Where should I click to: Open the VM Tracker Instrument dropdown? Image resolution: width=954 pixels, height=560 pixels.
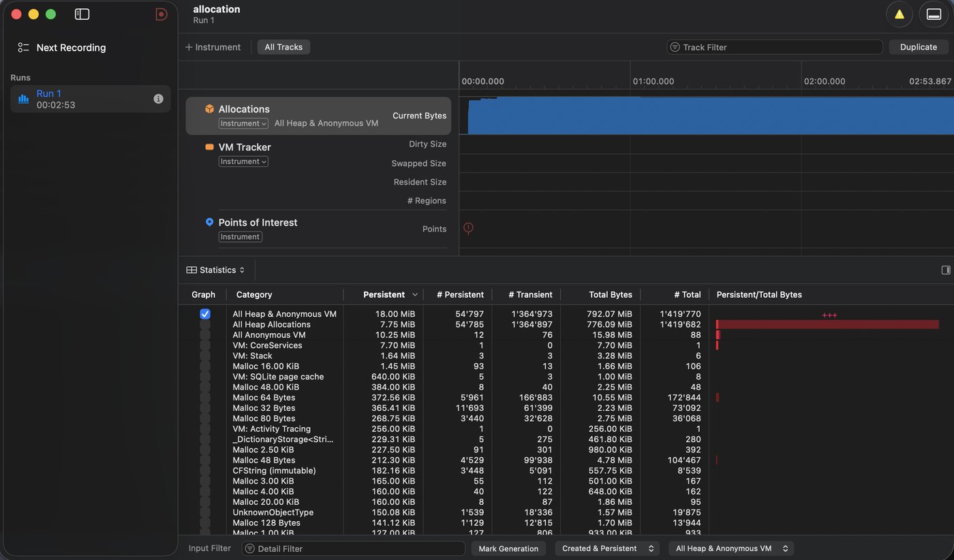(x=243, y=161)
